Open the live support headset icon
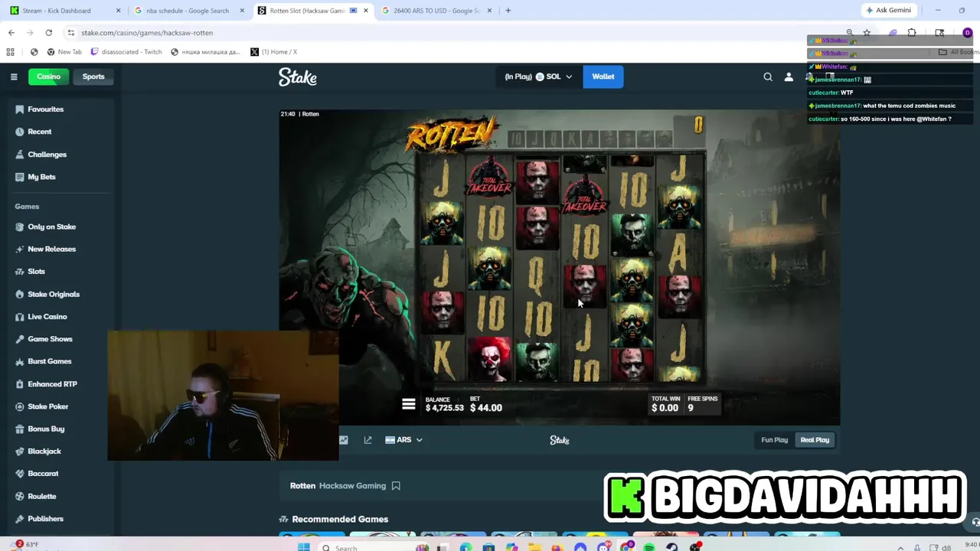Viewport: 980px width, 551px height. point(975,523)
